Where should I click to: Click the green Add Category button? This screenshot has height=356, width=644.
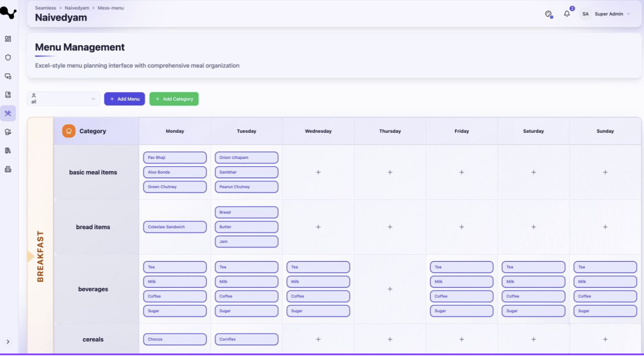coord(174,99)
